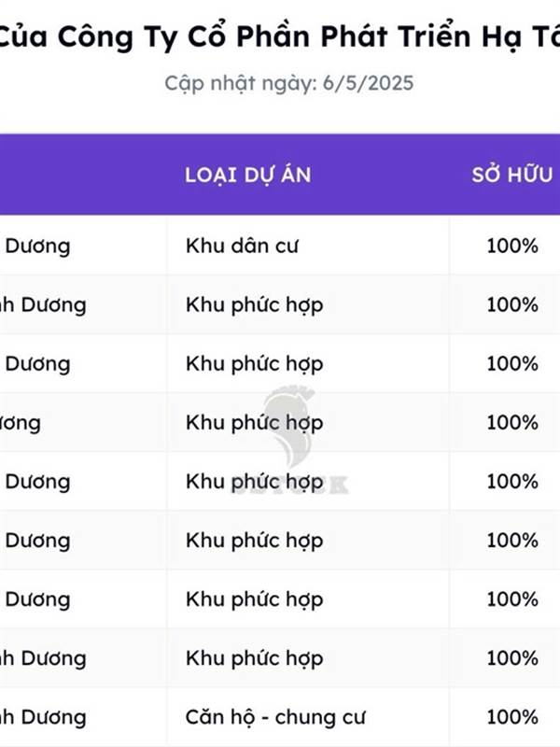Select Khu phức hợp in the eighth row
560x747 pixels.
pyautogui.click(x=254, y=659)
